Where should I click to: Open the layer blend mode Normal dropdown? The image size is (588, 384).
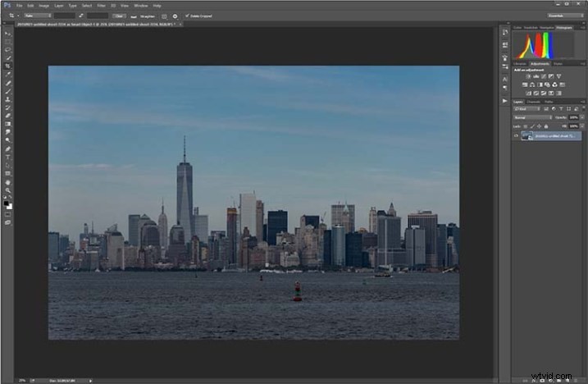click(x=532, y=117)
